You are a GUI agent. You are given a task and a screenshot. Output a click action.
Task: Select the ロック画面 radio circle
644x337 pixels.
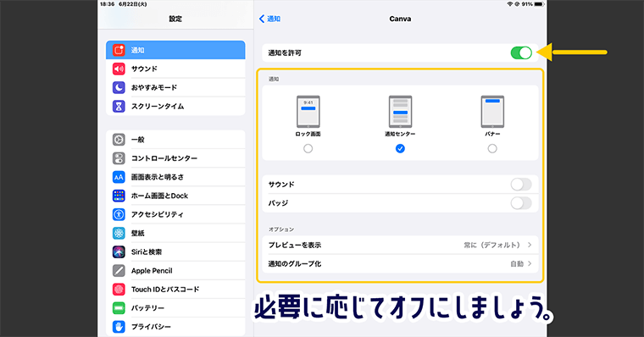click(308, 148)
